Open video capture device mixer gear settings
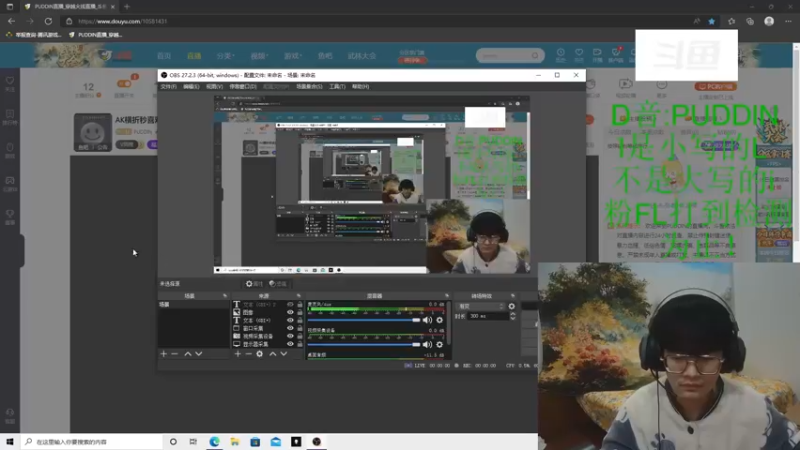Image resolution: width=800 pixels, height=450 pixels. pos(439,344)
